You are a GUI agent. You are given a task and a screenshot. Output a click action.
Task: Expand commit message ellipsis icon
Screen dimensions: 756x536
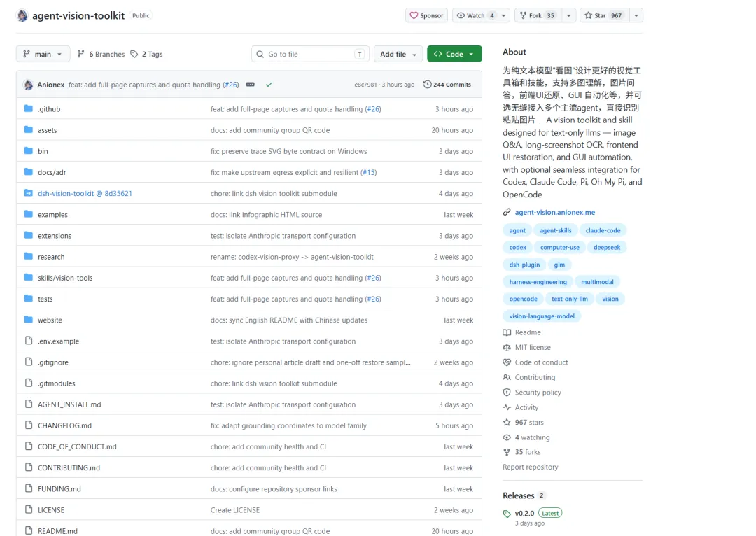pyautogui.click(x=250, y=85)
